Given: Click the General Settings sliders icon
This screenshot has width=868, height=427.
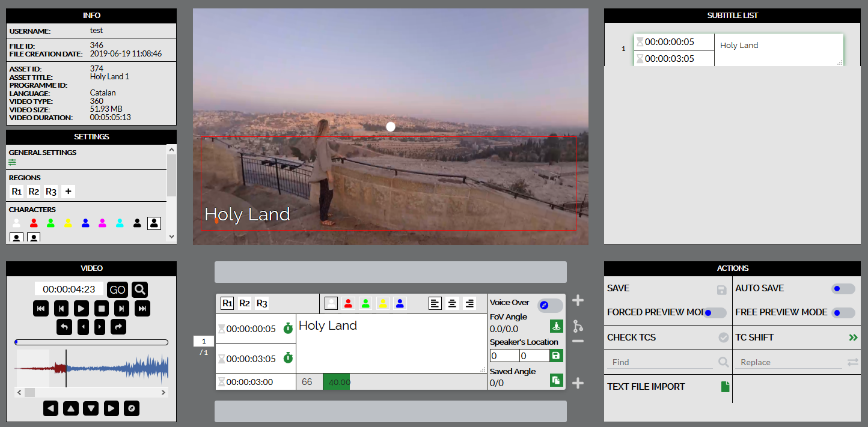Looking at the screenshot, I should click(x=13, y=162).
